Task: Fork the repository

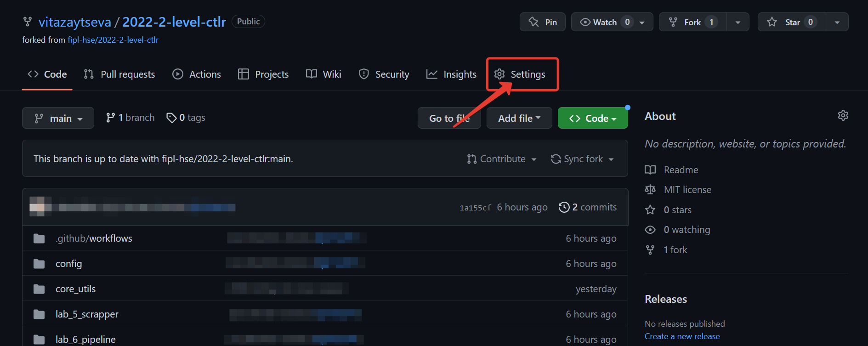Action: pos(692,22)
